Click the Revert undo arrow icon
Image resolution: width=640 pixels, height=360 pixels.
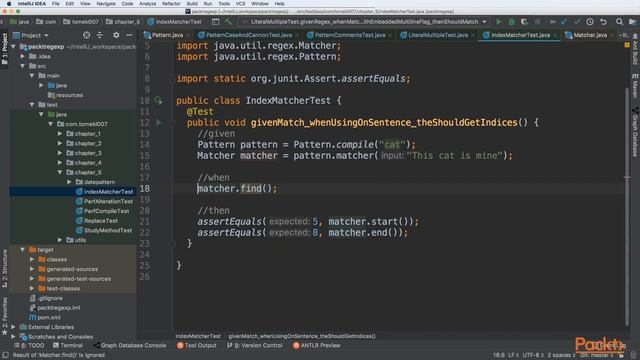click(x=603, y=22)
